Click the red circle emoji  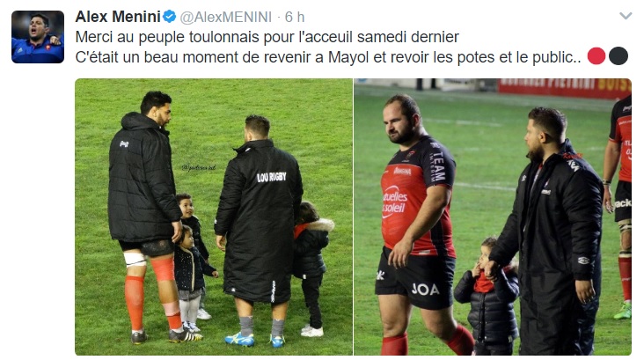tap(596, 56)
